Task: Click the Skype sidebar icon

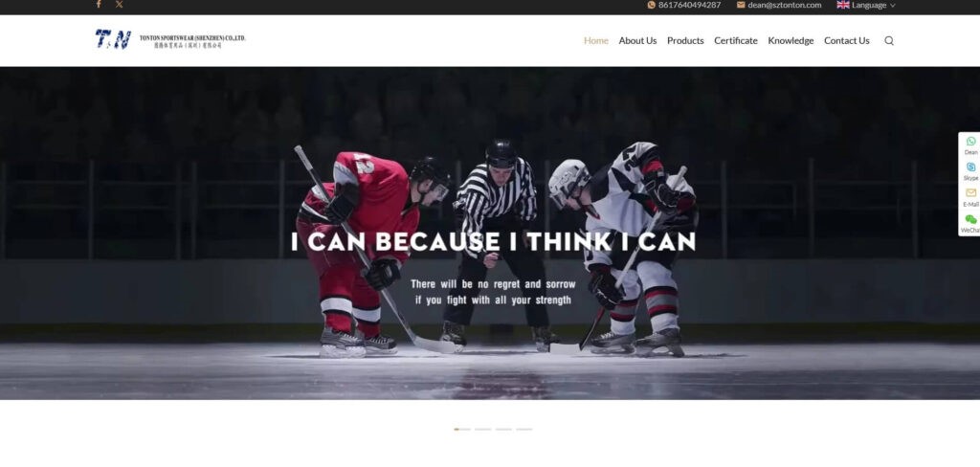Action: pos(970,167)
